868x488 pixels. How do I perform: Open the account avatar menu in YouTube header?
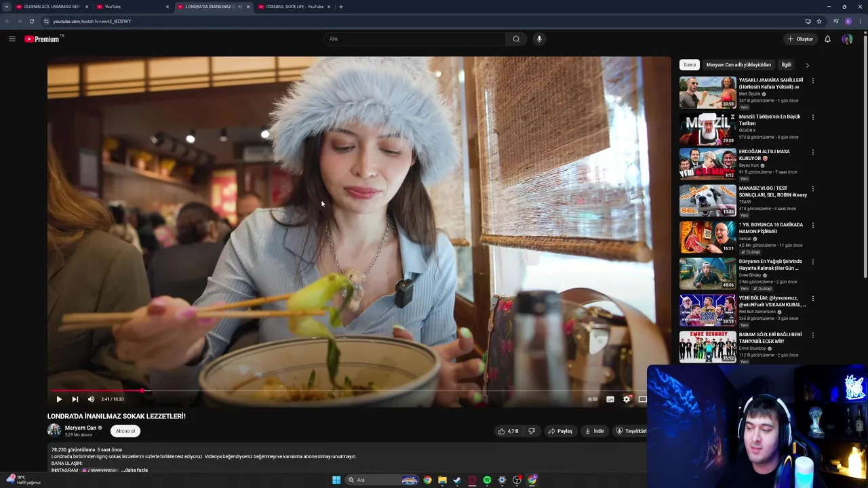(x=847, y=39)
